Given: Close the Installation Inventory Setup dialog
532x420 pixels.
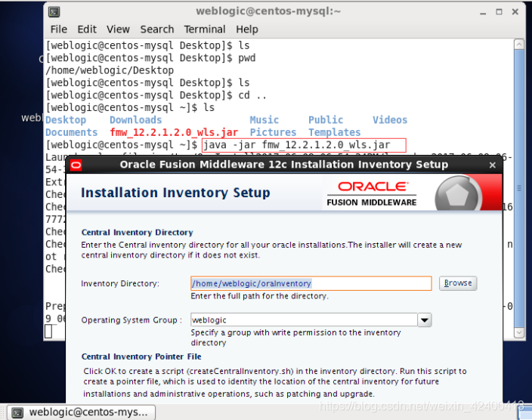Looking at the screenshot, I should [x=492, y=165].
